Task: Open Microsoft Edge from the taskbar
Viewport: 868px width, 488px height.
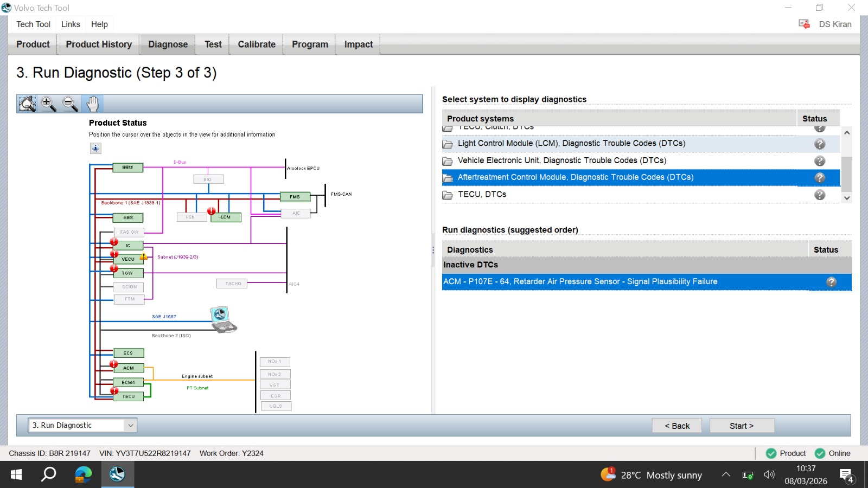Action: point(83,474)
